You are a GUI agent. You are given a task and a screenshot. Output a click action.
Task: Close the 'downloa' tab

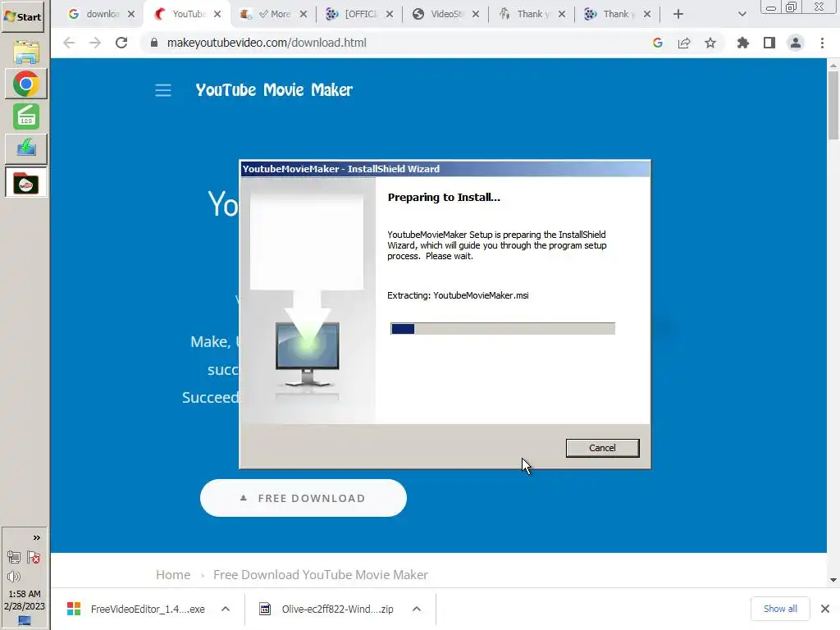coord(131,15)
